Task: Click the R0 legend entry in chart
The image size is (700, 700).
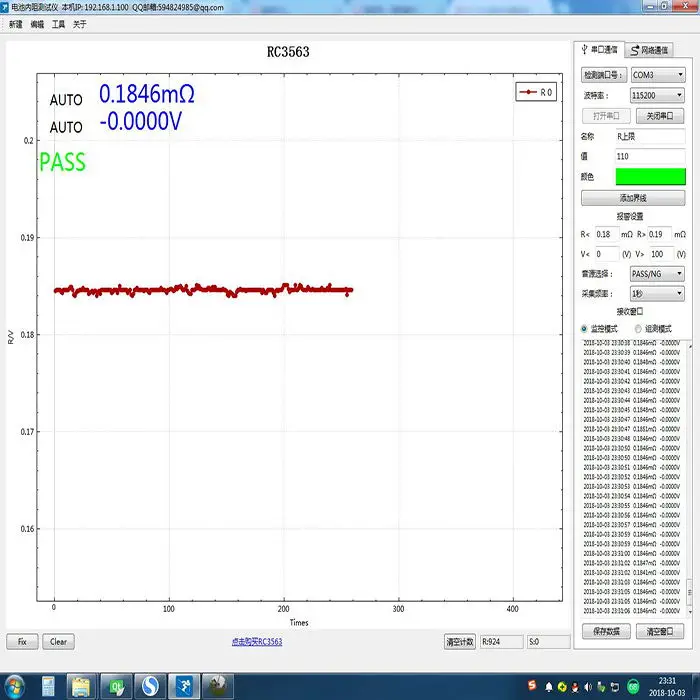Action: [536, 92]
